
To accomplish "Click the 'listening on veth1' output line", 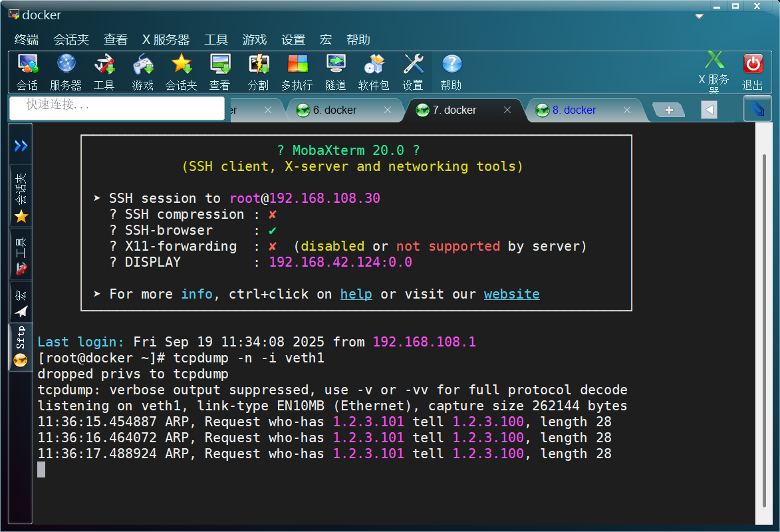I will 332,406.
